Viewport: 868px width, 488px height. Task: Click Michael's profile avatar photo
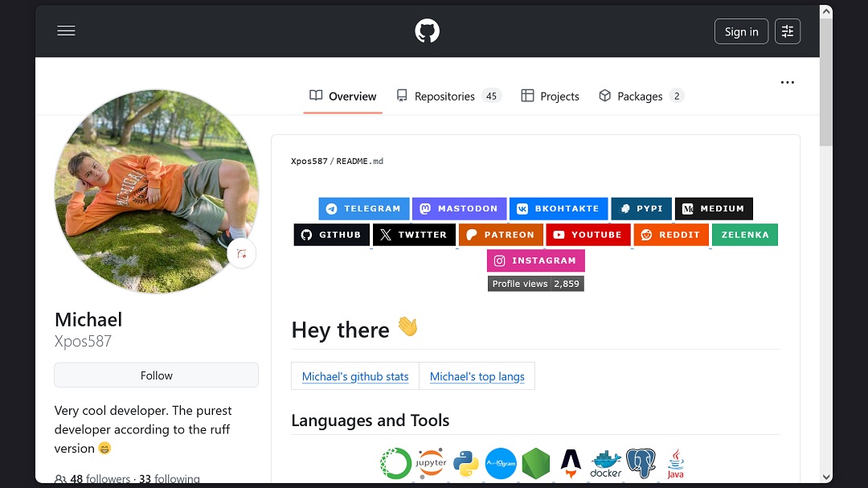[156, 191]
